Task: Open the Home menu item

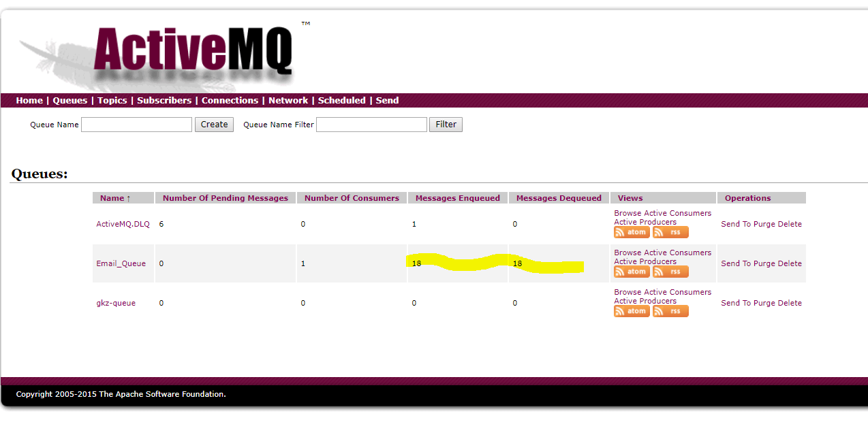Action: [29, 100]
